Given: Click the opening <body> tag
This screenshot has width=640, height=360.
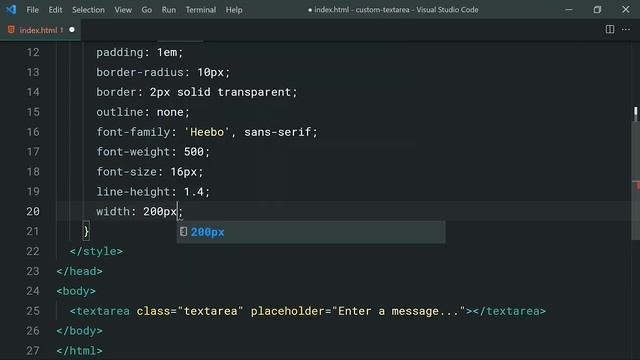Looking at the screenshot, I should point(76,291).
